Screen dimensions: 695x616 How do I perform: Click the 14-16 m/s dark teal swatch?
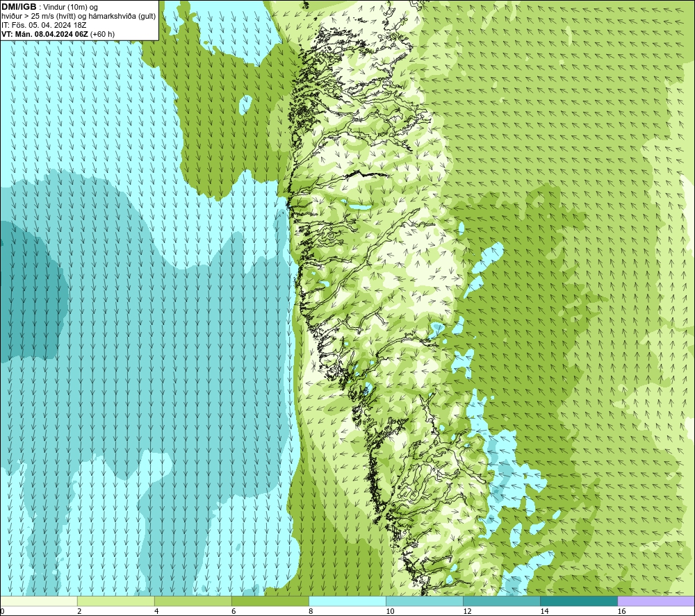click(x=579, y=601)
